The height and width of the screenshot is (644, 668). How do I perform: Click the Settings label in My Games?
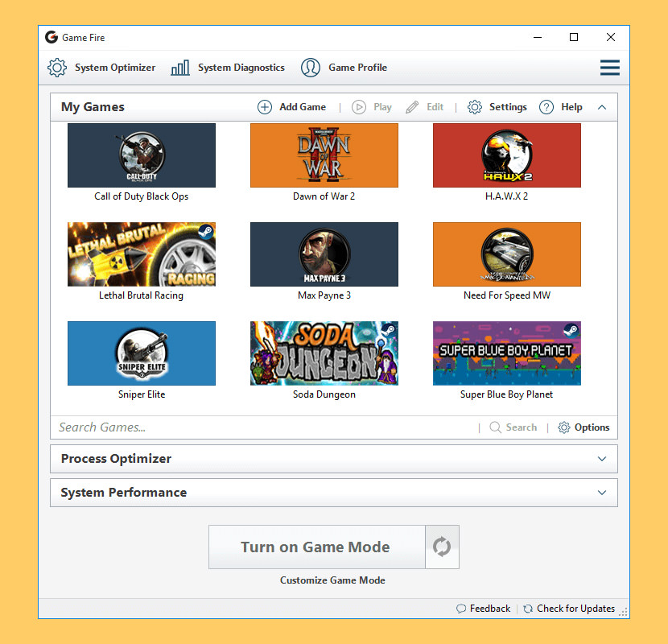point(508,107)
